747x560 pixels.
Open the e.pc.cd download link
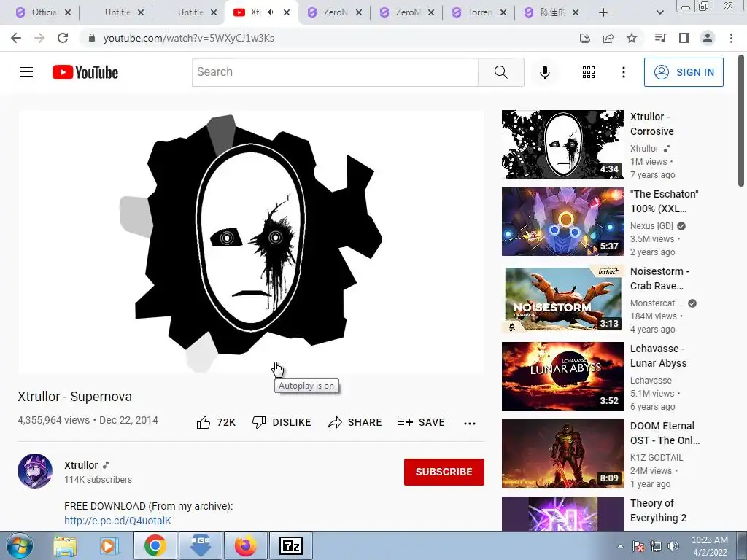pos(117,521)
